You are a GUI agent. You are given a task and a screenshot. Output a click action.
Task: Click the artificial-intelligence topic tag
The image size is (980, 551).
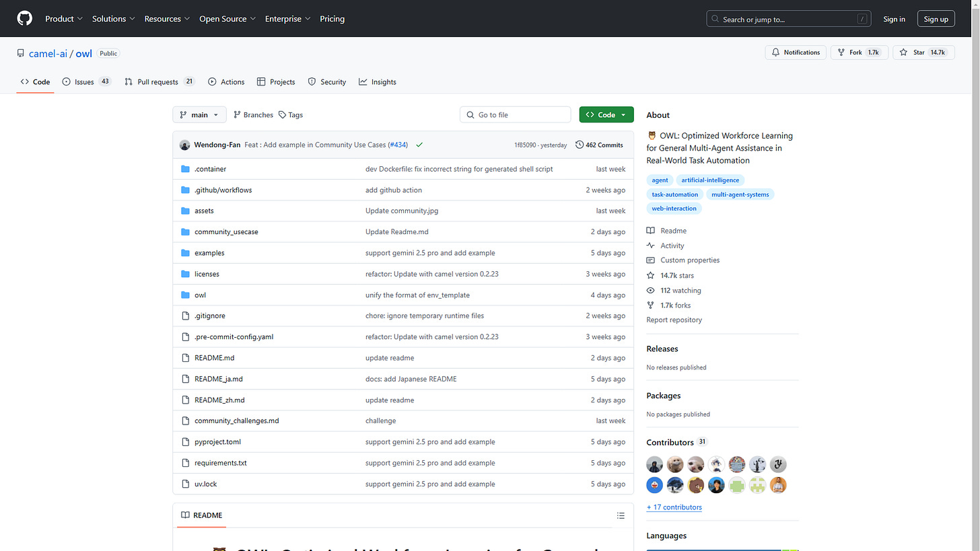pyautogui.click(x=710, y=180)
